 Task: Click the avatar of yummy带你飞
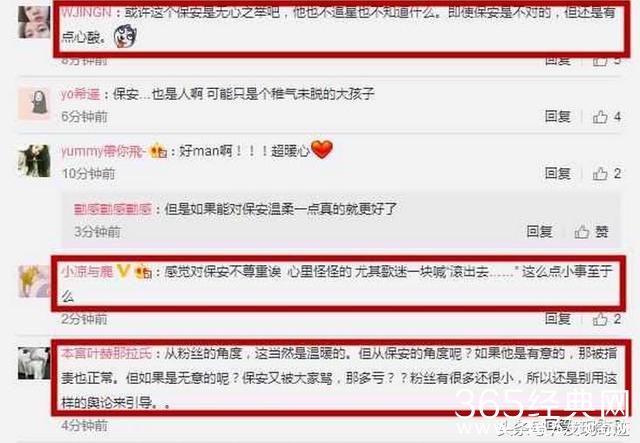pos(34,160)
